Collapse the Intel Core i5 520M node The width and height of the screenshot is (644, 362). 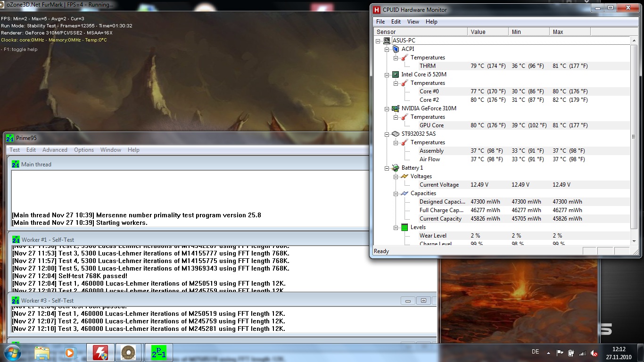point(387,74)
